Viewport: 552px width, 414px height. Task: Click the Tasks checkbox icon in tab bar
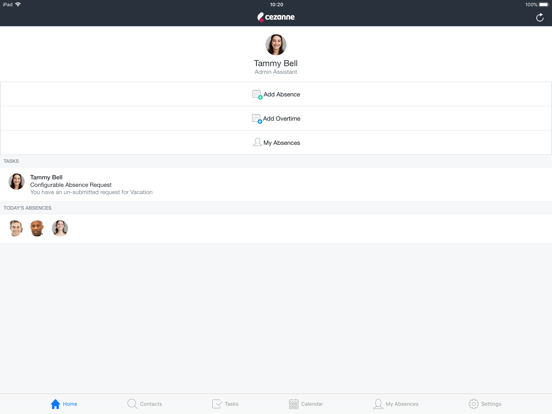pos(217,404)
